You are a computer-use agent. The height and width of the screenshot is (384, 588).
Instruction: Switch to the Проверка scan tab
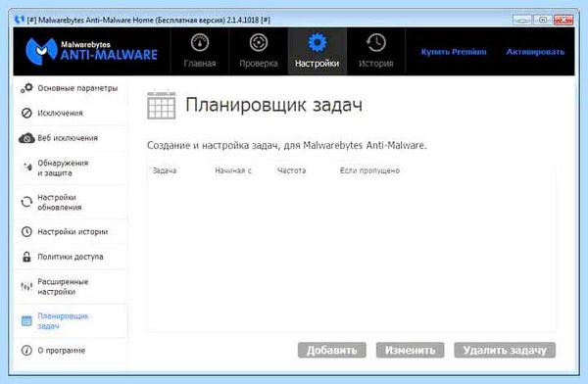coord(259,51)
